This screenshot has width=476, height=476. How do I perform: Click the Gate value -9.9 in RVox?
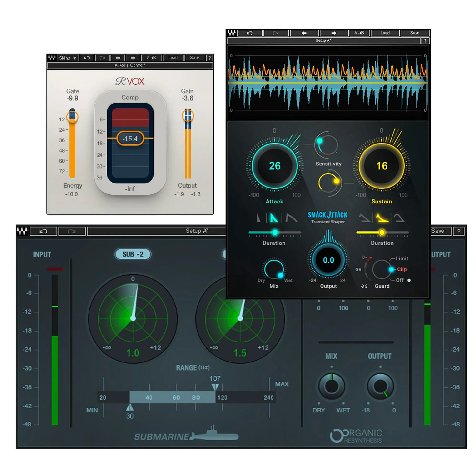[72, 98]
